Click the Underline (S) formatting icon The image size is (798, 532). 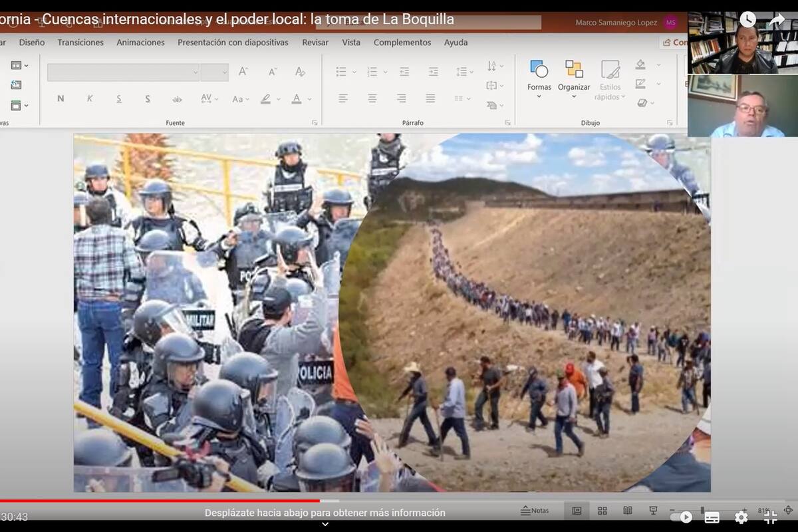(119, 98)
